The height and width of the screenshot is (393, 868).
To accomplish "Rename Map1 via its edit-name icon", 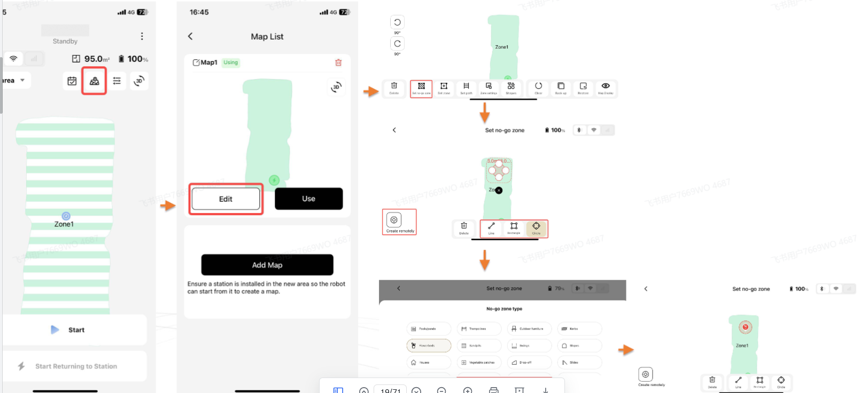I will pos(196,62).
